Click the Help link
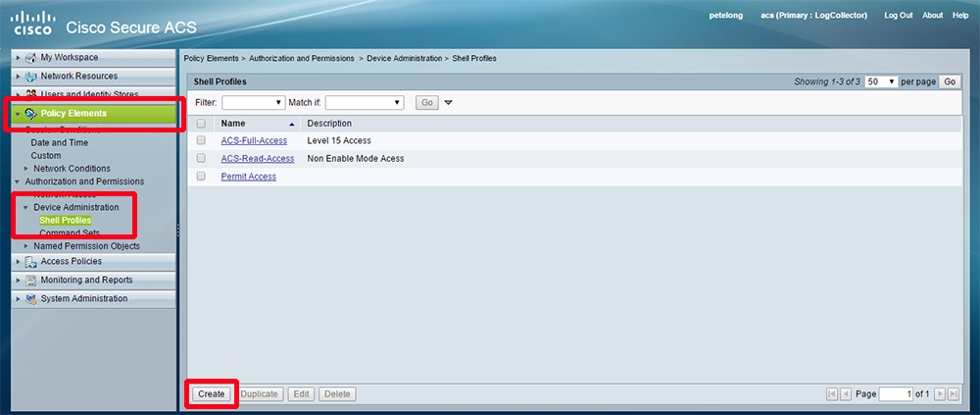 click(x=960, y=16)
